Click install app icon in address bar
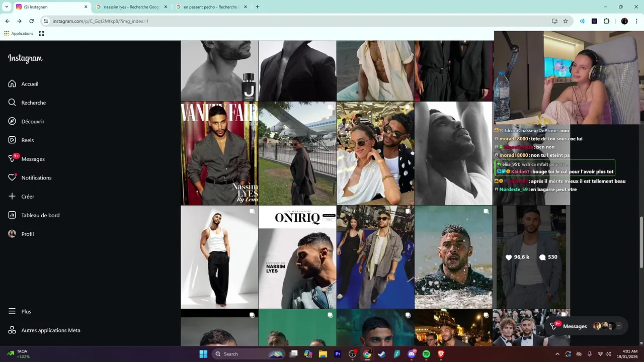The image size is (644, 362). click(x=554, y=21)
